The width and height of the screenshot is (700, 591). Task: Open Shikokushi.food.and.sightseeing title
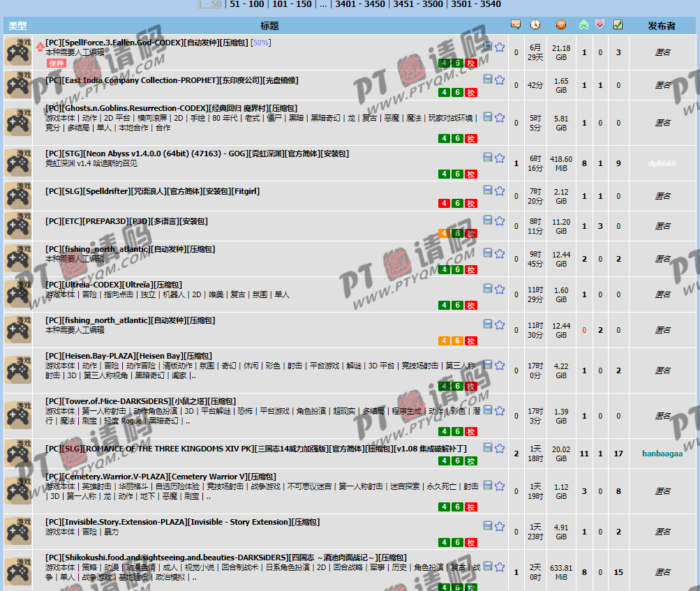pyautogui.click(x=226, y=558)
